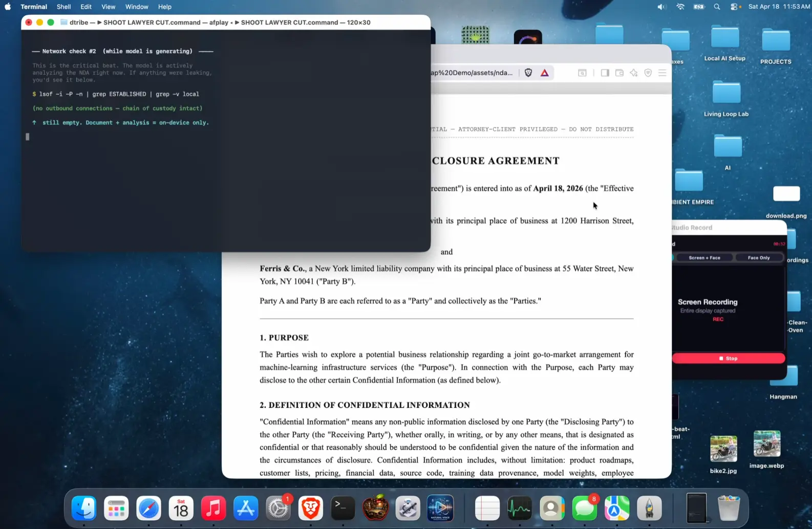Click the Brave VPN shield icon
812x529 pixels.
pos(648,73)
